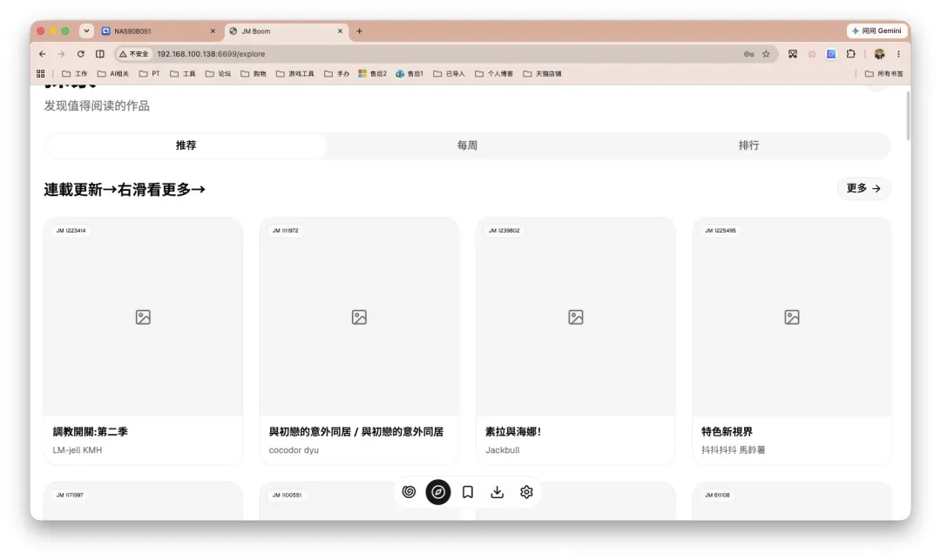The width and height of the screenshot is (941, 560).
Task: Select the 推荐 tab
Action: click(x=186, y=145)
